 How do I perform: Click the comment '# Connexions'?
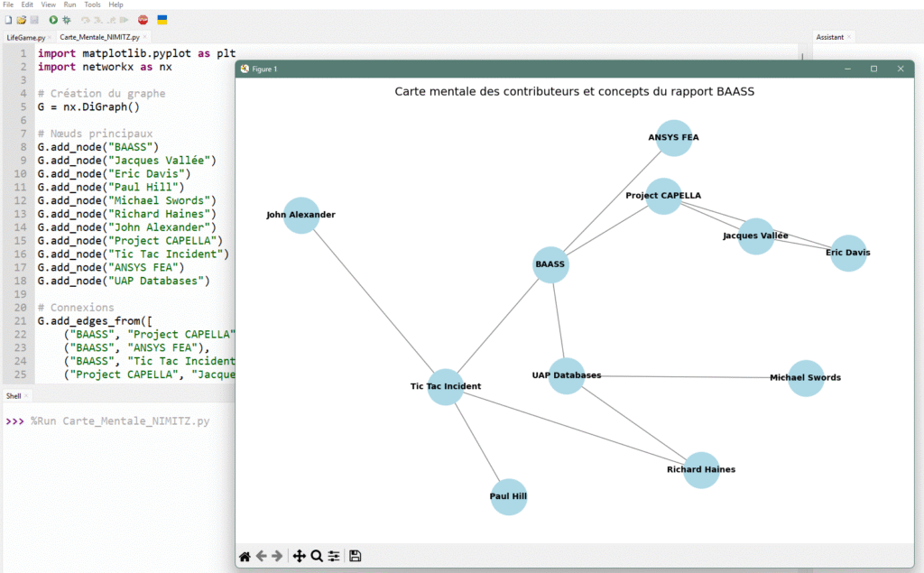click(x=76, y=307)
